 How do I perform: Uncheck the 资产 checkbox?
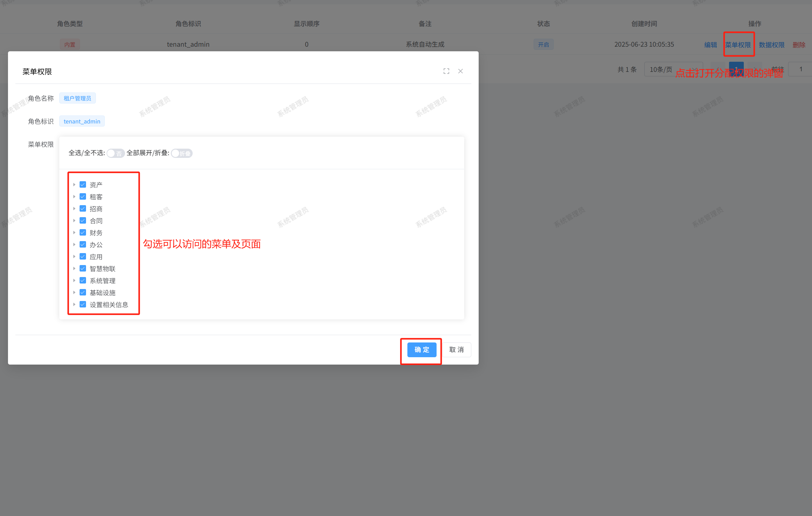(83, 185)
